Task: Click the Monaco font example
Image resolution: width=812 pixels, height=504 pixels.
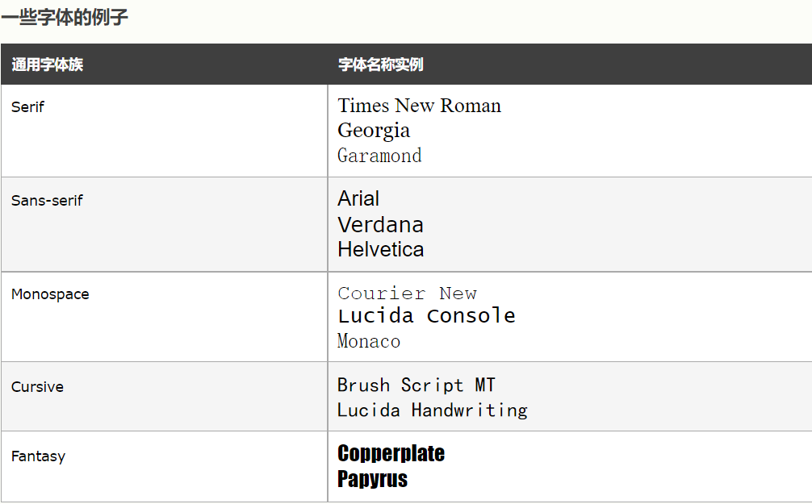Action: 369,341
